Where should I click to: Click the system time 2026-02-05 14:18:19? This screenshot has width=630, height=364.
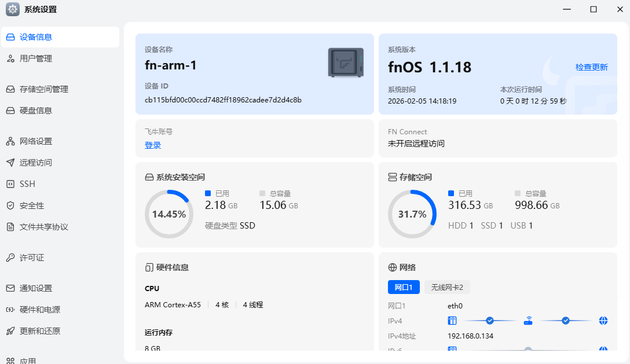[x=422, y=101]
